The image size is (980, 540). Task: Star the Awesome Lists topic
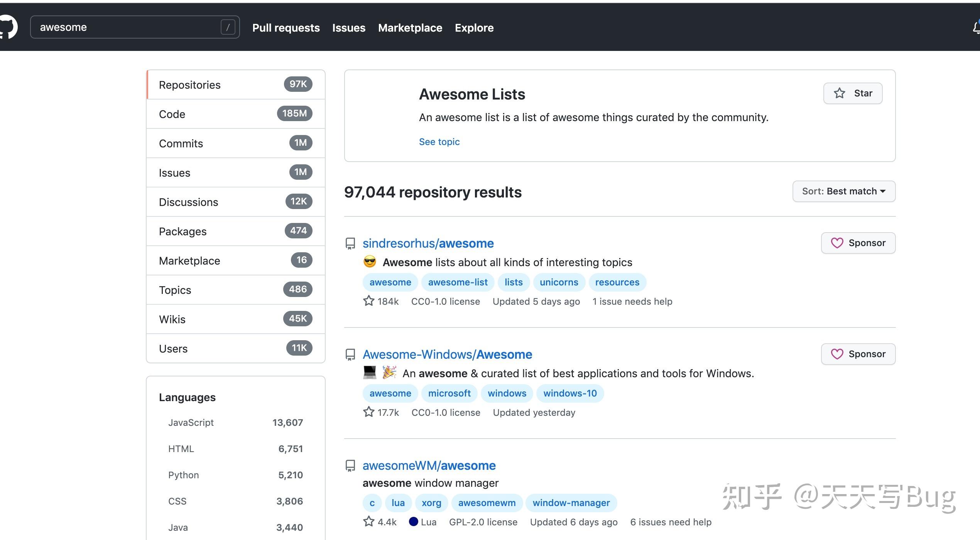852,93
